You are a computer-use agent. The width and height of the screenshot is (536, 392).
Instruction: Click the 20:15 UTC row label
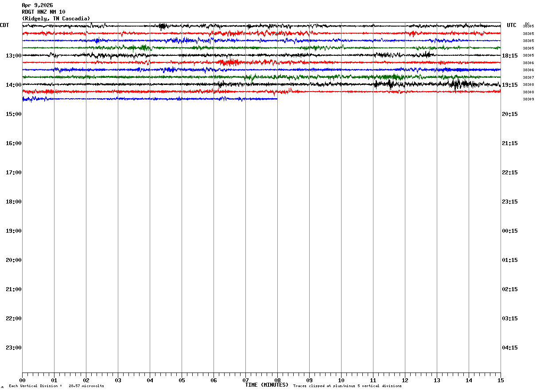pos(510,114)
